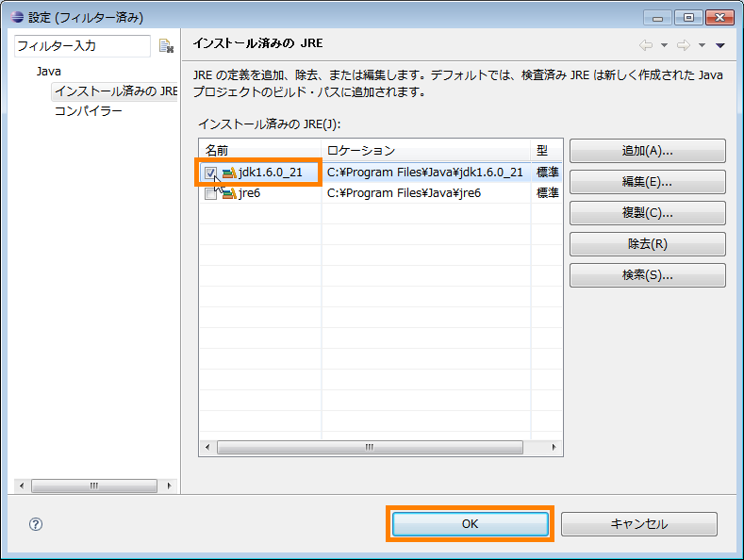The image size is (744, 560).
Task: Maximize the 設定 dialog window
Action: 688,18
